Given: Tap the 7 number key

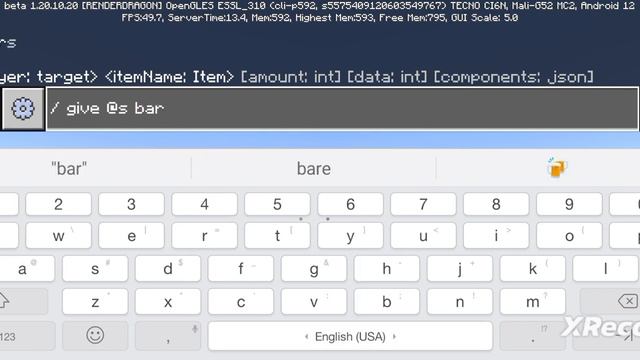Looking at the screenshot, I should 423,204.
